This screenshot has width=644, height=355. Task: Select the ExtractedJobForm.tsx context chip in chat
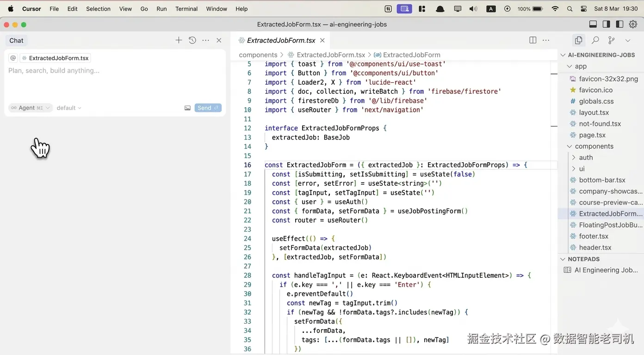click(56, 58)
